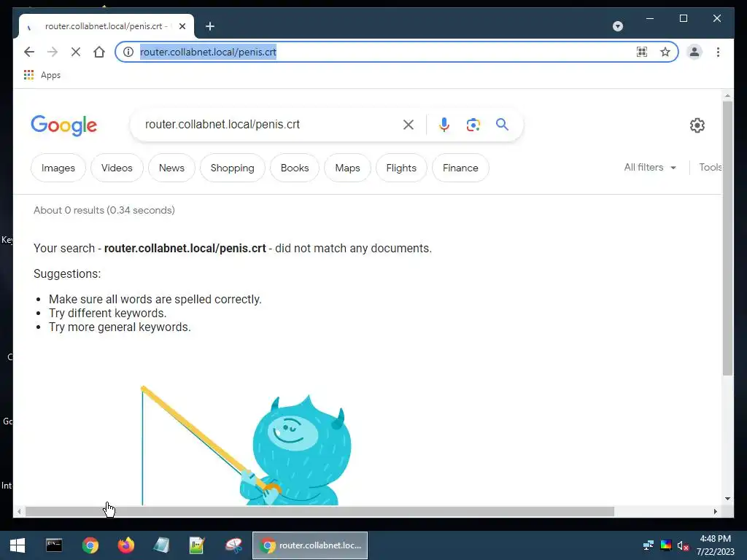Switch to Books results
Screen dimensions: 747x560
(x=295, y=168)
